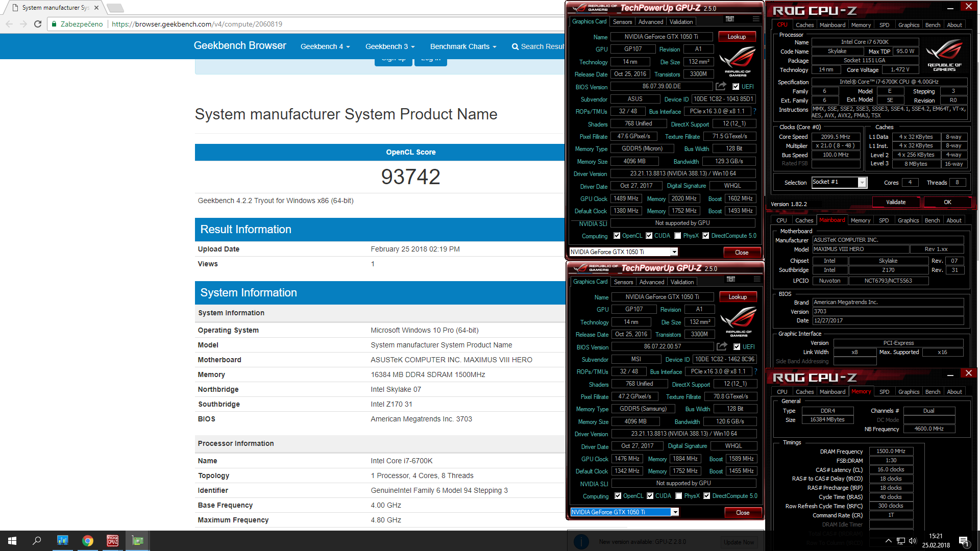Open the hamburger menu in top GPU-Z window
980x551 pixels.
(756, 19)
